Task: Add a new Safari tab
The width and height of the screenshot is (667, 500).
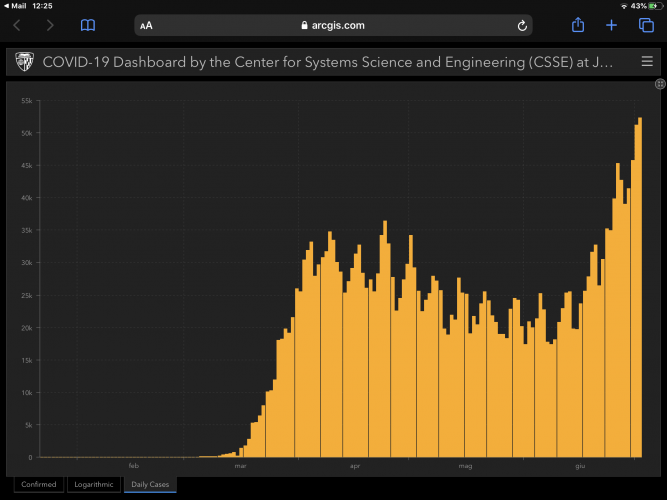Action: 612,25
